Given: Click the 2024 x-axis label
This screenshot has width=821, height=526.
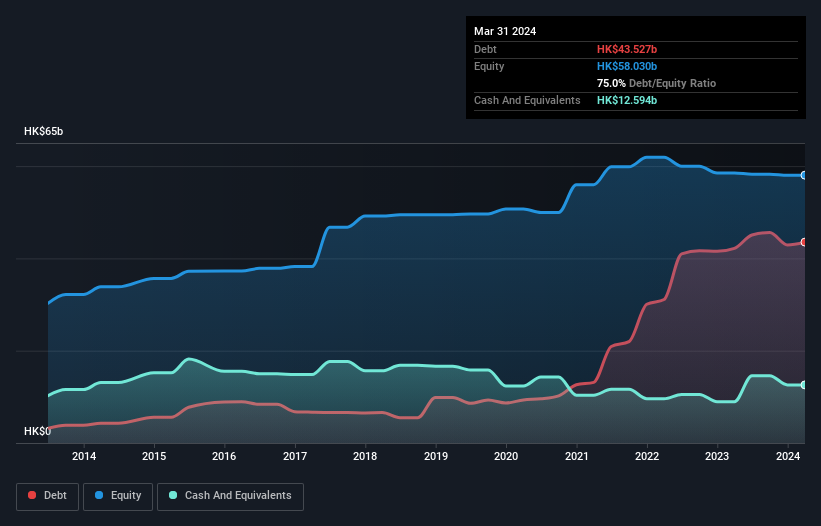Looking at the screenshot, I should pyautogui.click(x=788, y=456).
